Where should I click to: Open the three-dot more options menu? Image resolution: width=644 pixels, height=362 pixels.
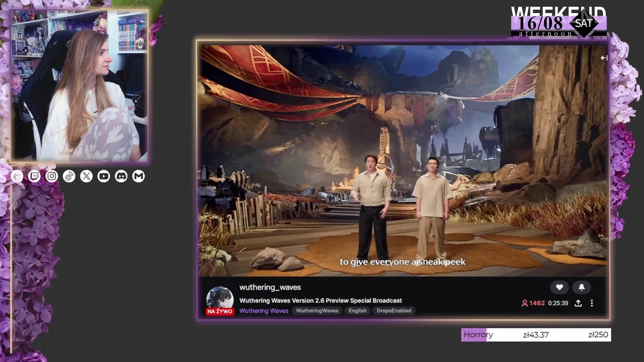(592, 303)
